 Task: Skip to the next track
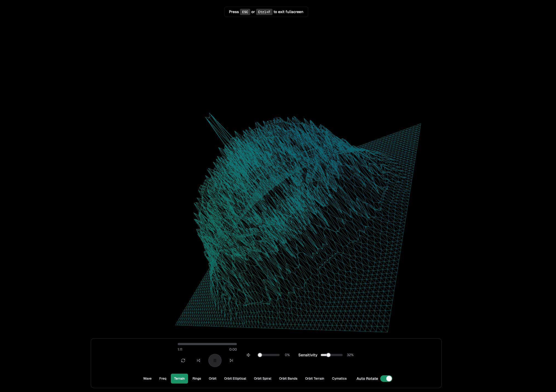231,360
